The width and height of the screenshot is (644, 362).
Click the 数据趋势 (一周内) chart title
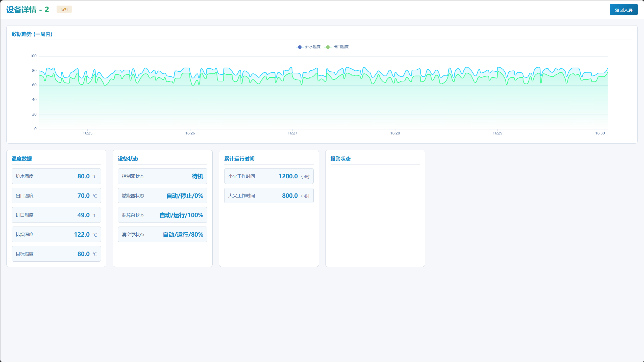click(x=32, y=34)
